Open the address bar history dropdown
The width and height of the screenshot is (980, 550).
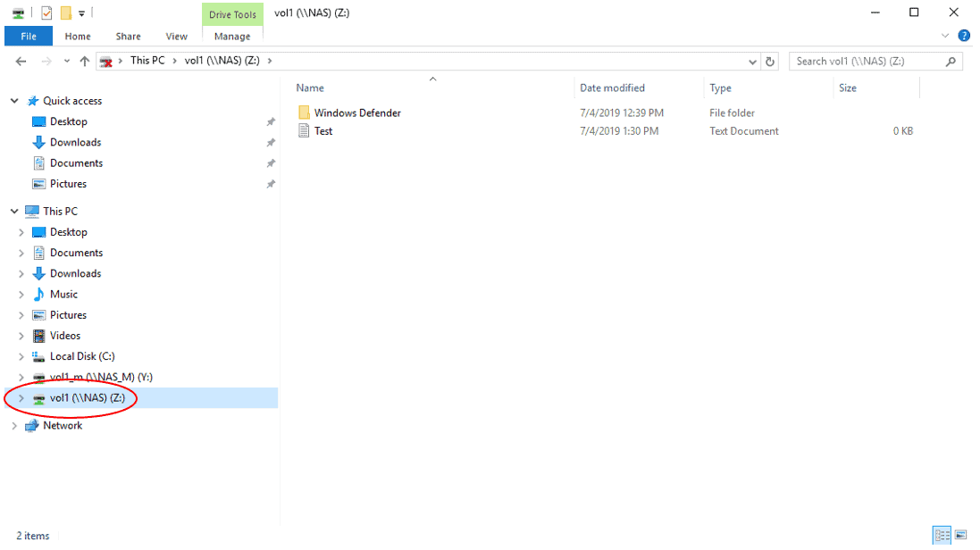pyautogui.click(x=752, y=62)
